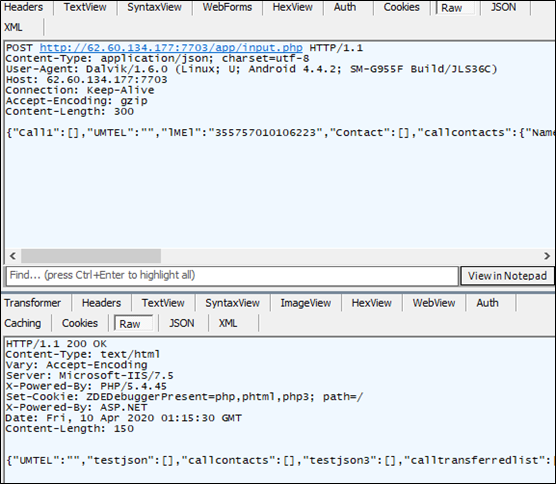Click the horizontal scrollbar thumb

(x=91, y=256)
